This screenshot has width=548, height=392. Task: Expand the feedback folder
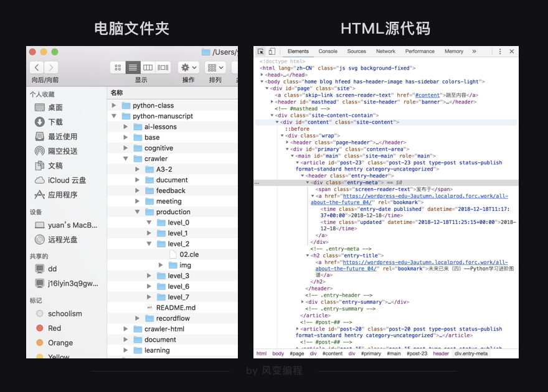[138, 190]
